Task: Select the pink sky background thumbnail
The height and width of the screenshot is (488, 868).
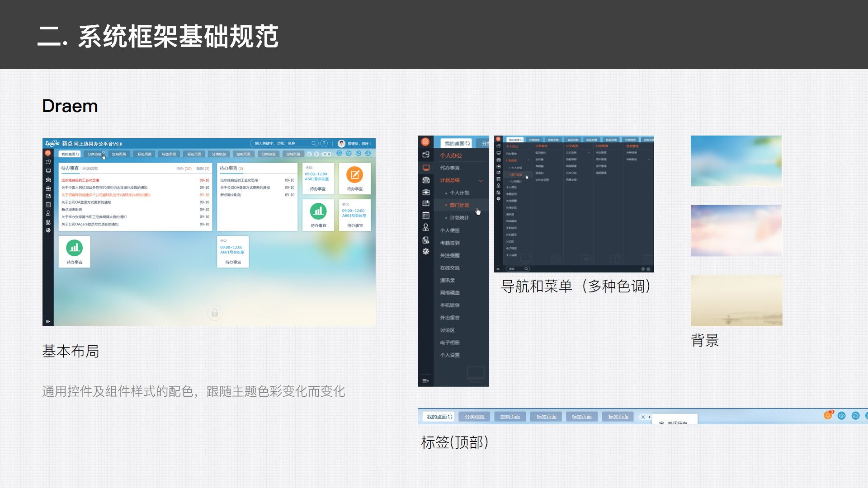Action: point(736,231)
